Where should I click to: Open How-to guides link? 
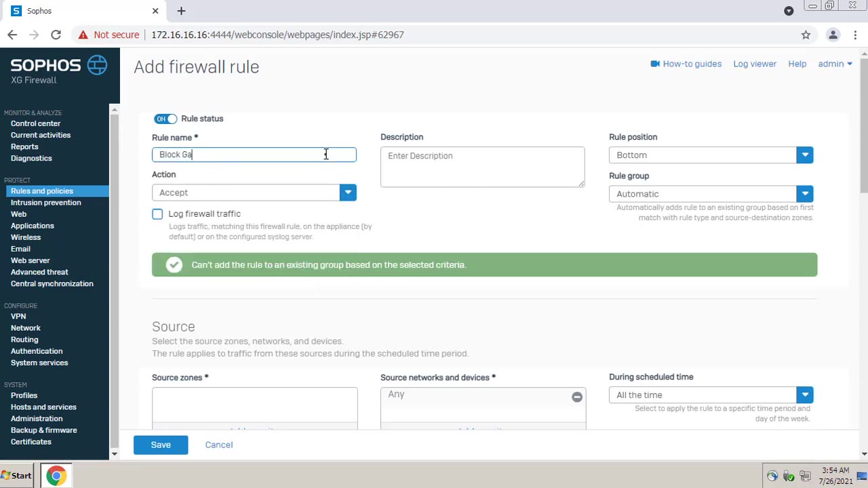pos(692,64)
